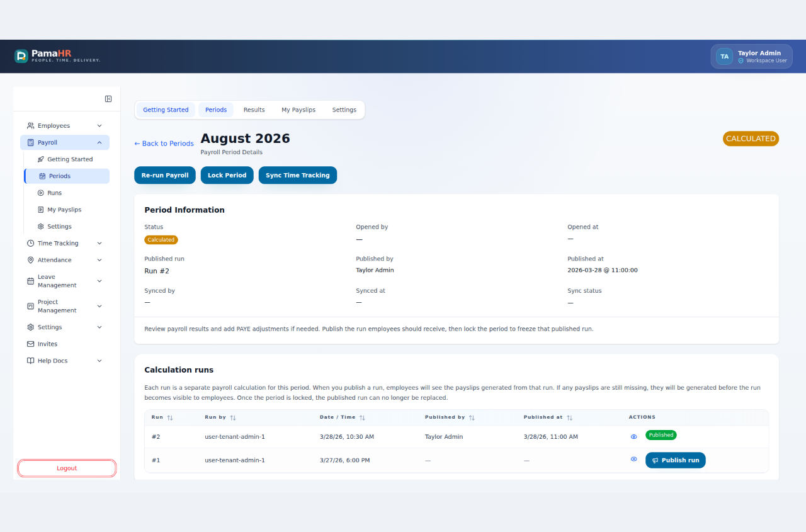Click the Logout button
Image resolution: width=806 pixels, height=532 pixels.
click(67, 468)
